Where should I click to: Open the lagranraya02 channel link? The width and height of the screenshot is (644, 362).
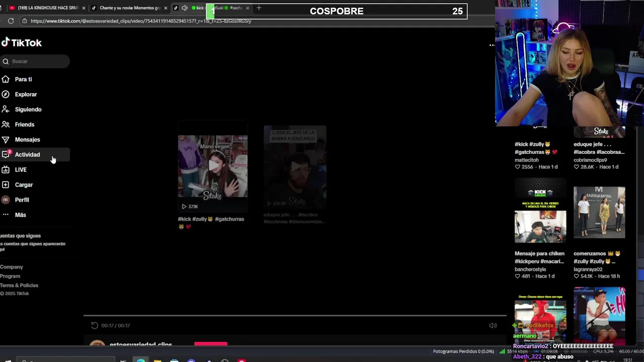[x=588, y=269]
